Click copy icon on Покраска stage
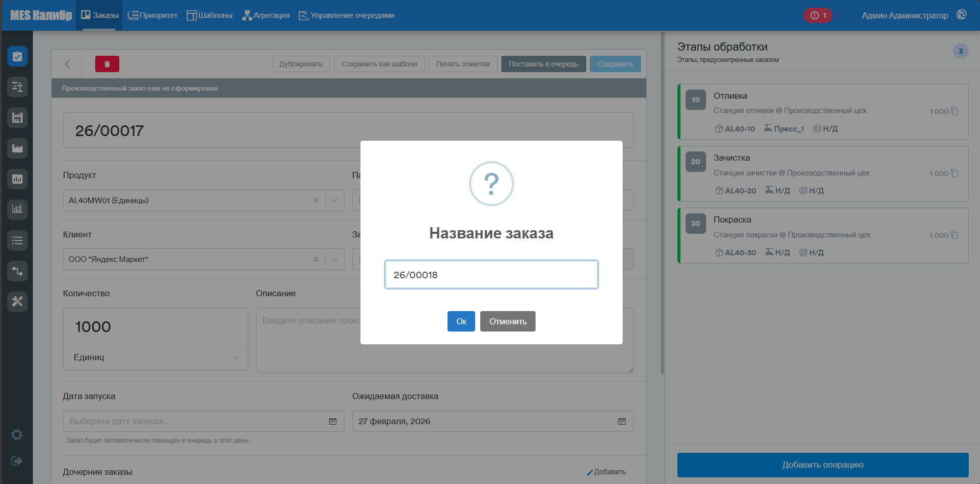Image resolution: width=980 pixels, height=484 pixels. (955, 235)
